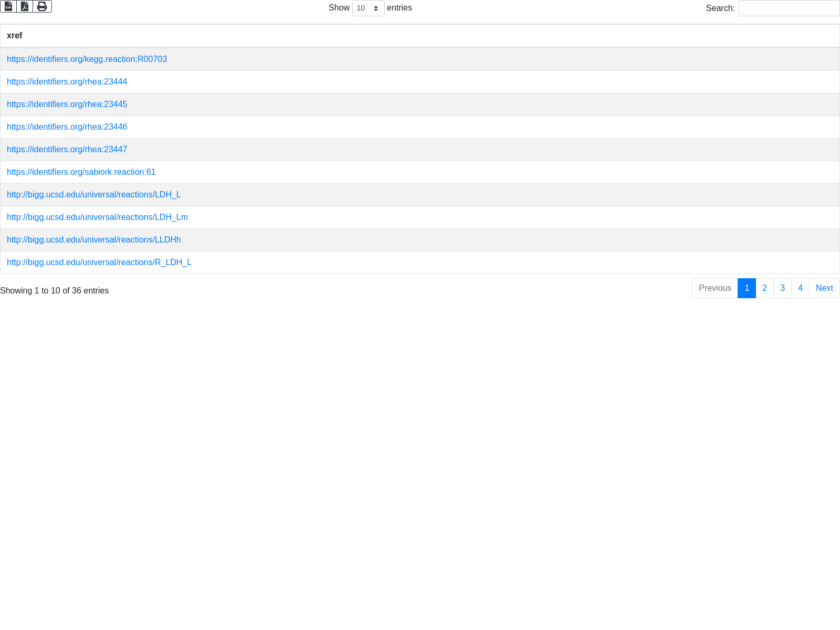Open the rhea:23444 link
Screen dimensions: 840x630
[67, 82]
